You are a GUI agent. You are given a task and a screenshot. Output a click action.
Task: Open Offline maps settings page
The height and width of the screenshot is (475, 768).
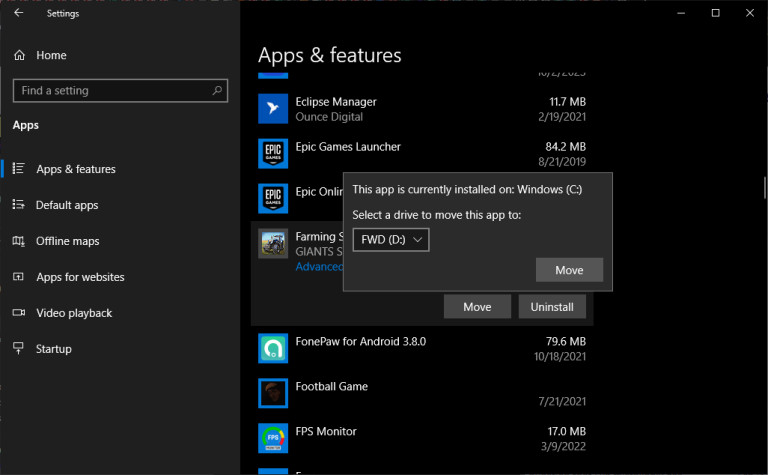click(67, 241)
